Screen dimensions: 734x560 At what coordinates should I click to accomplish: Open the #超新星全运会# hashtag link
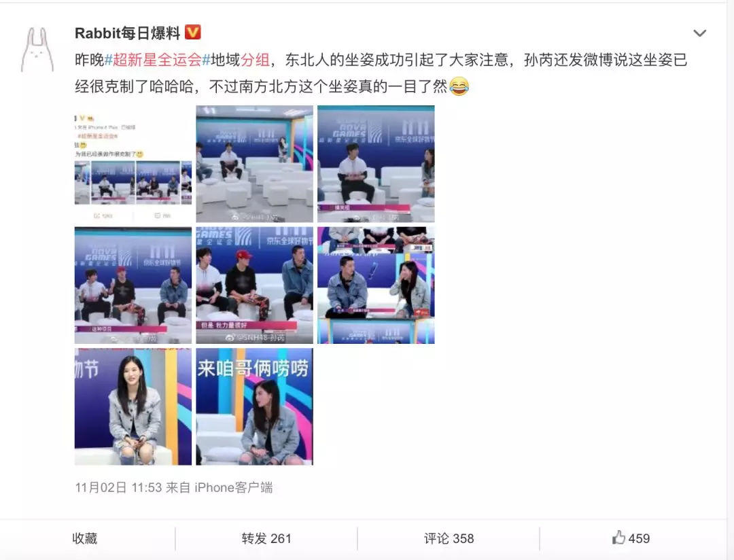(158, 60)
